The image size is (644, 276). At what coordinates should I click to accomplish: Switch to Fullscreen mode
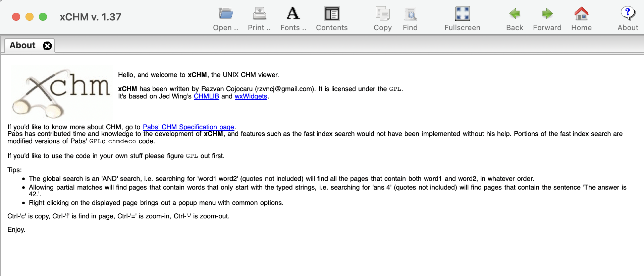tap(462, 14)
